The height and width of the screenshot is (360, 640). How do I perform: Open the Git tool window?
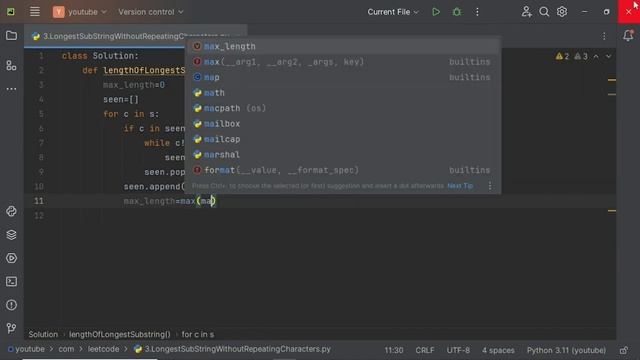point(11,328)
